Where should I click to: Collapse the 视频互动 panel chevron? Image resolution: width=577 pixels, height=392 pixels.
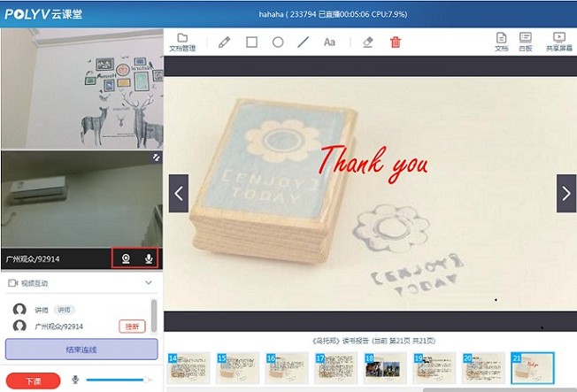click(149, 283)
